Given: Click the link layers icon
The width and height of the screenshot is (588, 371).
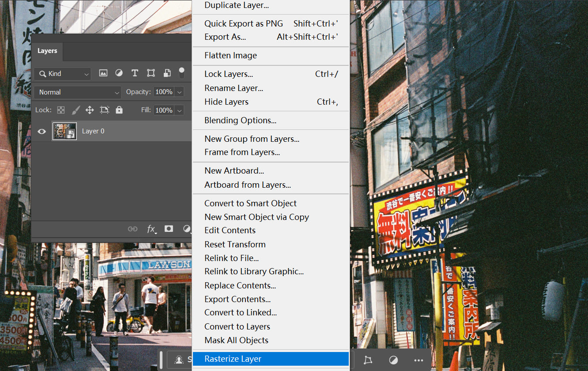Looking at the screenshot, I should tap(132, 229).
